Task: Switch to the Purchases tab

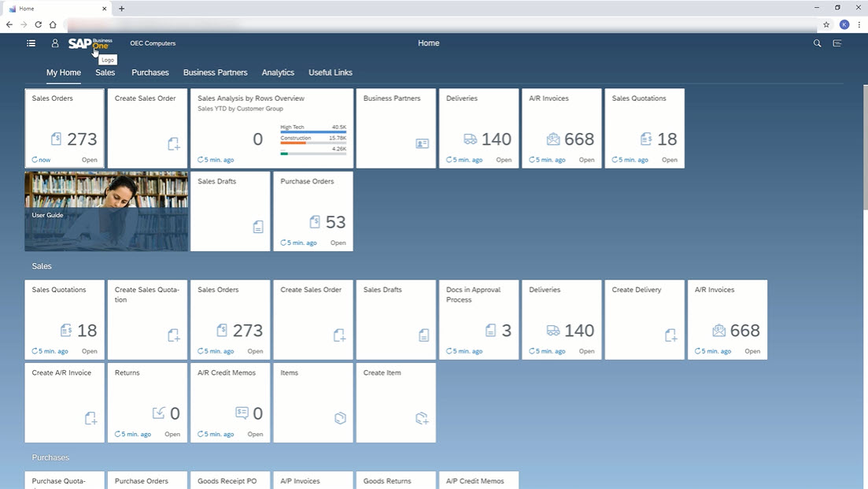Action: point(150,72)
